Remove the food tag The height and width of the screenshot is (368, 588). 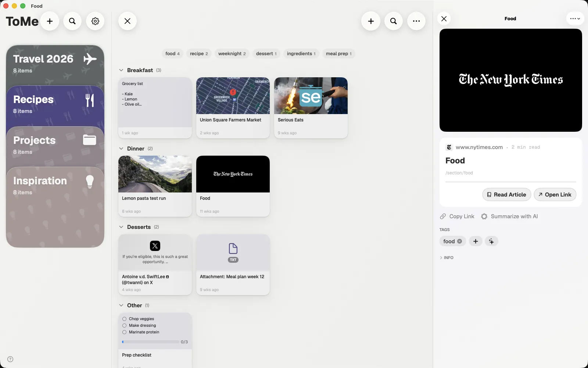[x=459, y=241]
